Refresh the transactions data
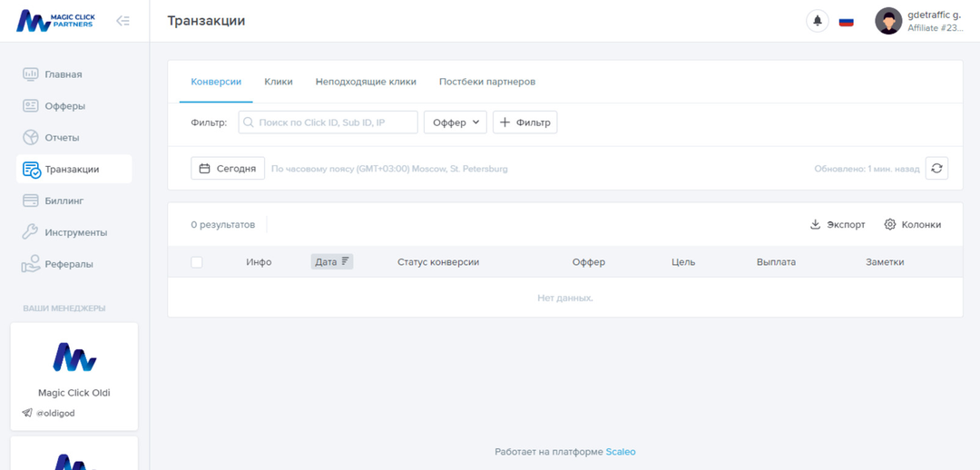 pyautogui.click(x=936, y=169)
